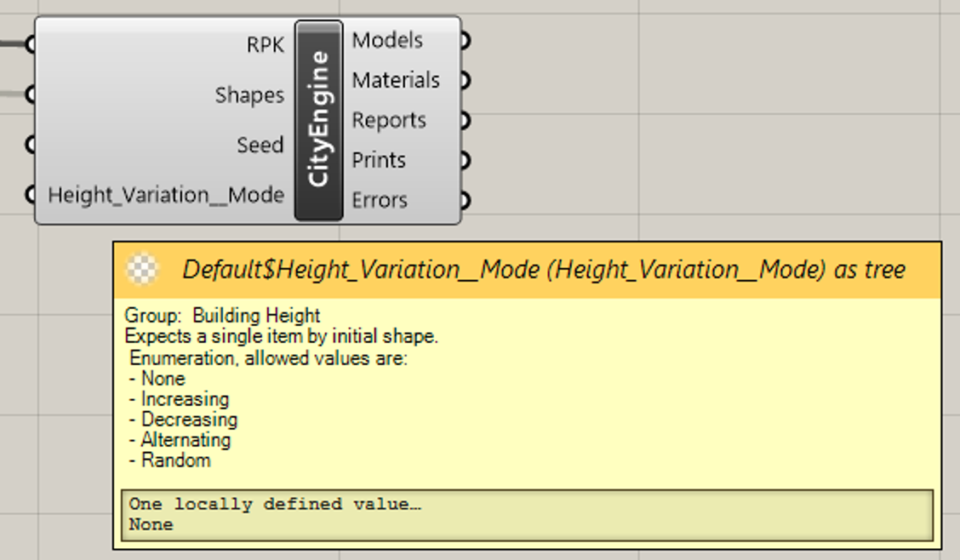Click the local value 'None' in data box
The image size is (960, 560).
(151, 524)
